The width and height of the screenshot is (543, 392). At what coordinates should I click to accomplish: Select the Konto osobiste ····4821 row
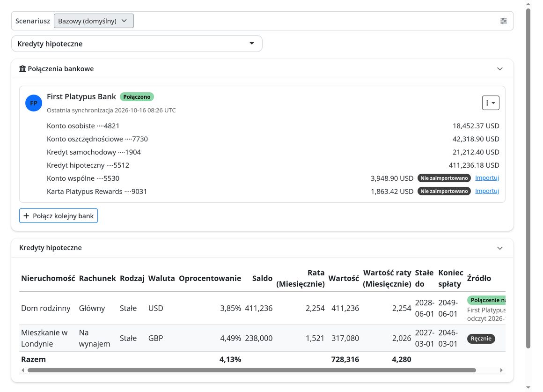click(x=273, y=126)
